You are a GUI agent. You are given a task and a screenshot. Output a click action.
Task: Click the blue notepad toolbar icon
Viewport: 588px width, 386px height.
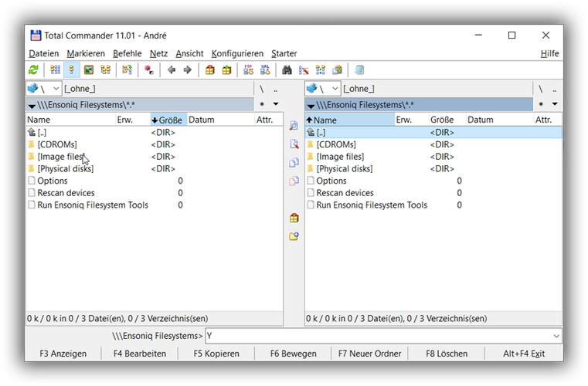tap(359, 70)
